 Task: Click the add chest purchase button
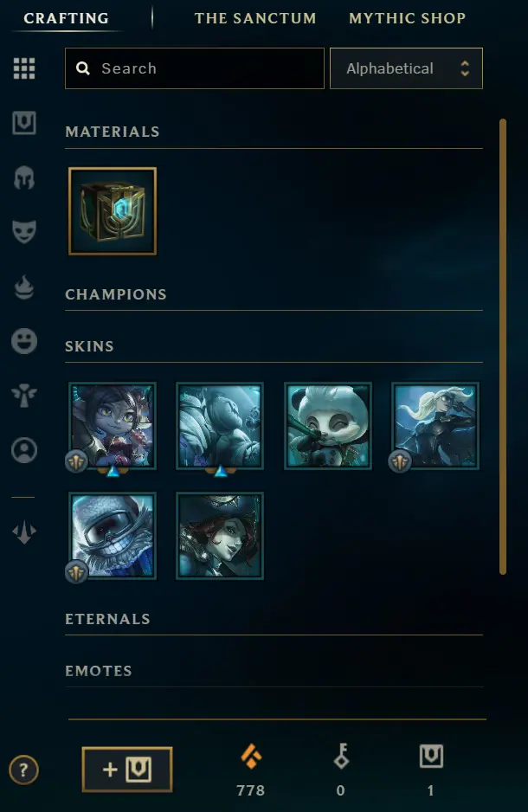[x=127, y=770]
